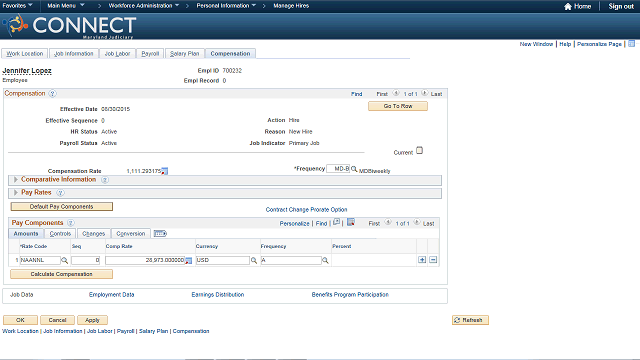Click the Cancel button

click(x=58, y=320)
